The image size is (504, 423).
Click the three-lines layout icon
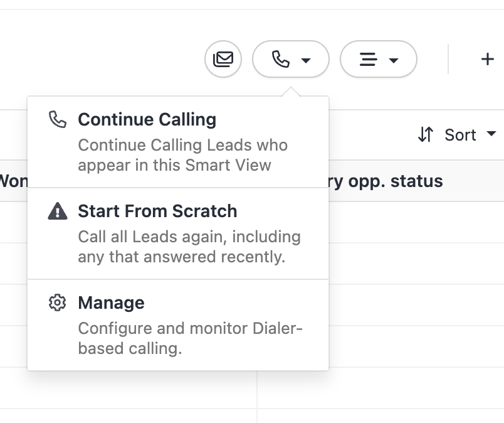368,60
